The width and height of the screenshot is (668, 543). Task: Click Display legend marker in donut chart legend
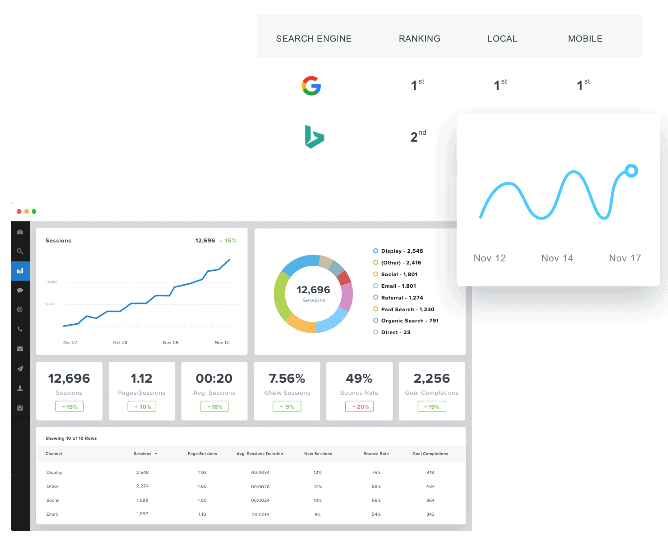375,251
